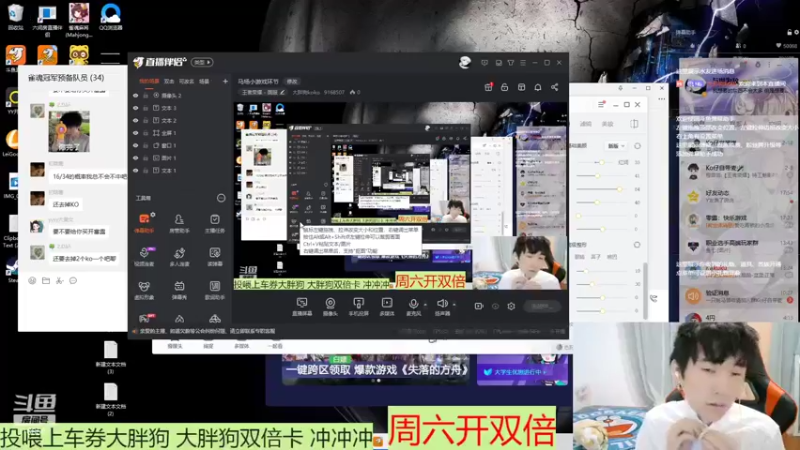The width and height of the screenshot is (800, 450).
Task: Hide the 文本 1 source
Action: click(136, 170)
